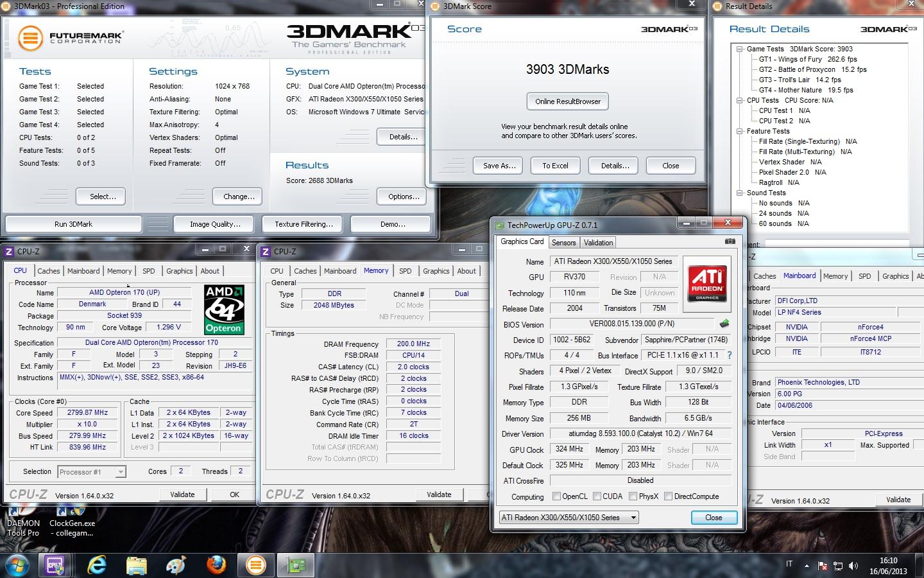Select 'GT1 - Wings of Fury' result row
The height and width of the screenshot is (578, 924).
click(x=808, y=59)
